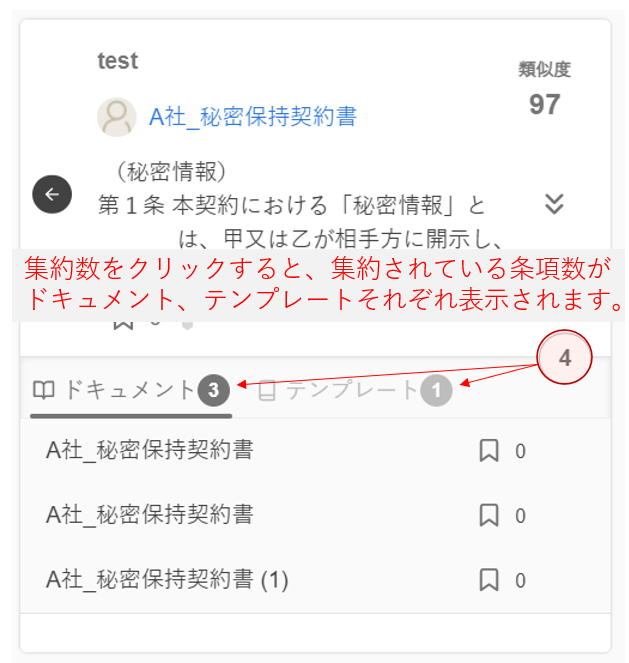This screenshot has width=629, height=663.
Task: Click the "test" title text
Action: (118, 61)
